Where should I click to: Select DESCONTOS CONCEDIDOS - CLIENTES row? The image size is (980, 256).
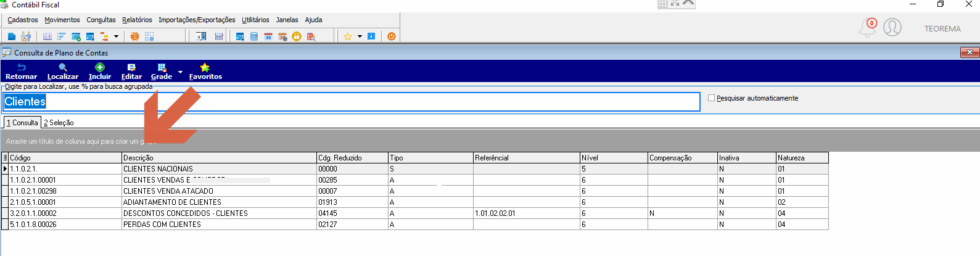point(415,213)
